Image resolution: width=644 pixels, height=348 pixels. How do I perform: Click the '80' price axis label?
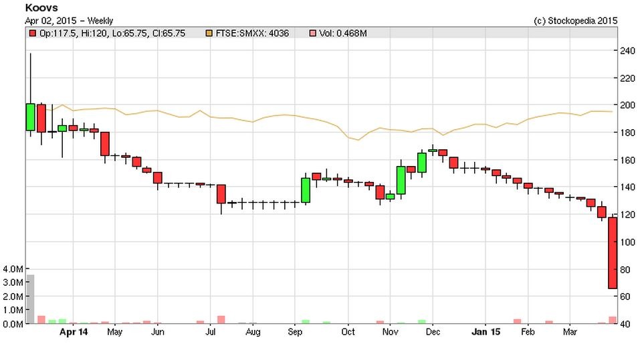pyautogui.click(x=625, y=270)
